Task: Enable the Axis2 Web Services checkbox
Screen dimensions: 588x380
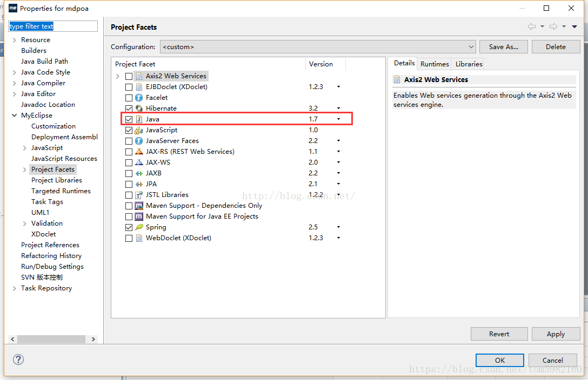Action: click(129, 76)
